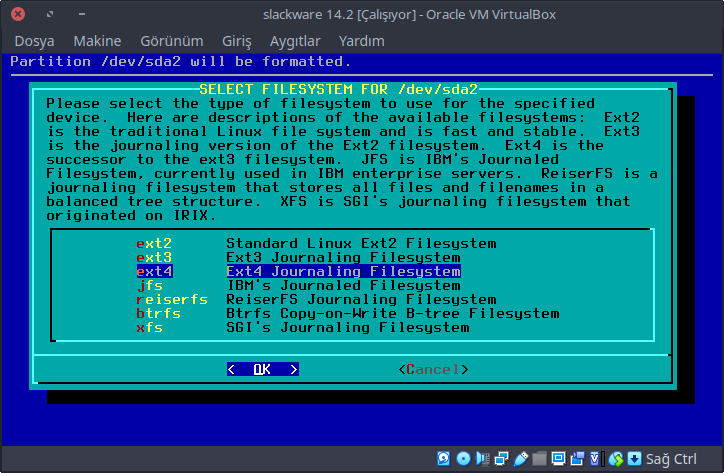Select the xfs filesystem option
The width and height of the screenshot is (724, 473).
pos(150,327)
